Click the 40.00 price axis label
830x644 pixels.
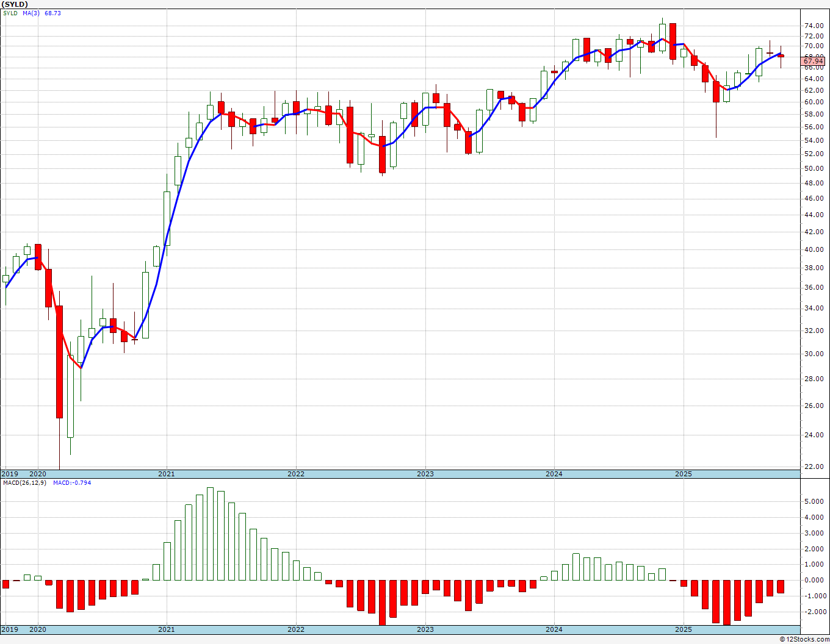pyautogui.click(x=814, y=249)
